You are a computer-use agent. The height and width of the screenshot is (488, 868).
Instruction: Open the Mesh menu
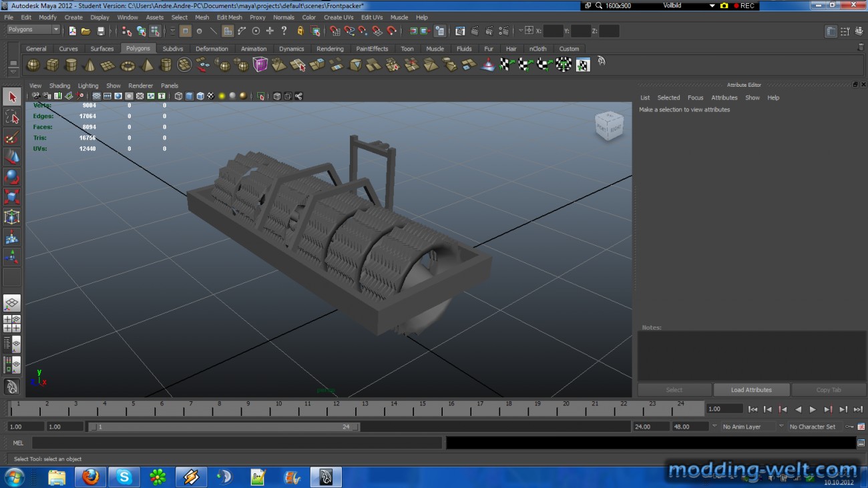(x=202, y=17)
